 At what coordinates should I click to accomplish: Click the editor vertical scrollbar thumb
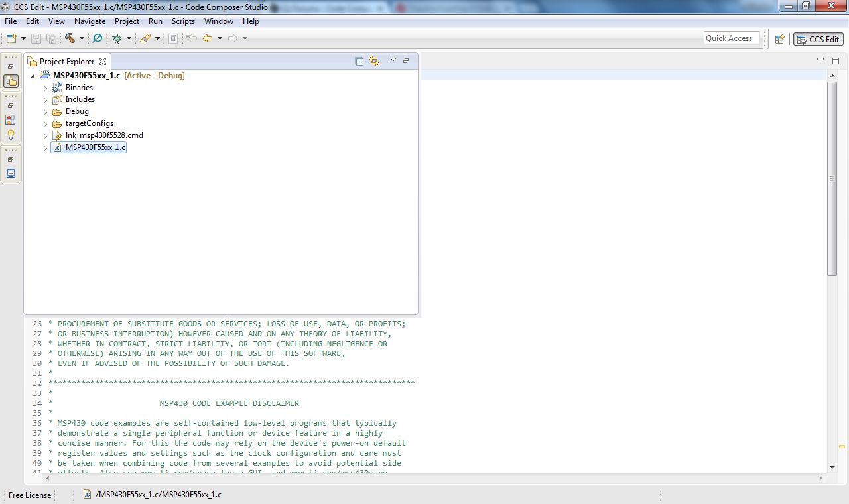point(832,179)
